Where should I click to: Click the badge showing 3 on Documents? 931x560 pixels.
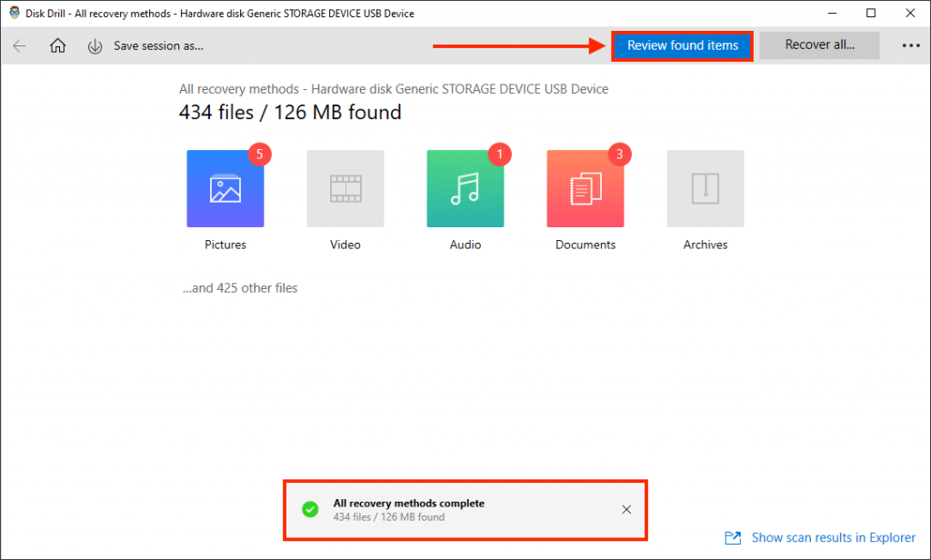(x=619, y=155)
